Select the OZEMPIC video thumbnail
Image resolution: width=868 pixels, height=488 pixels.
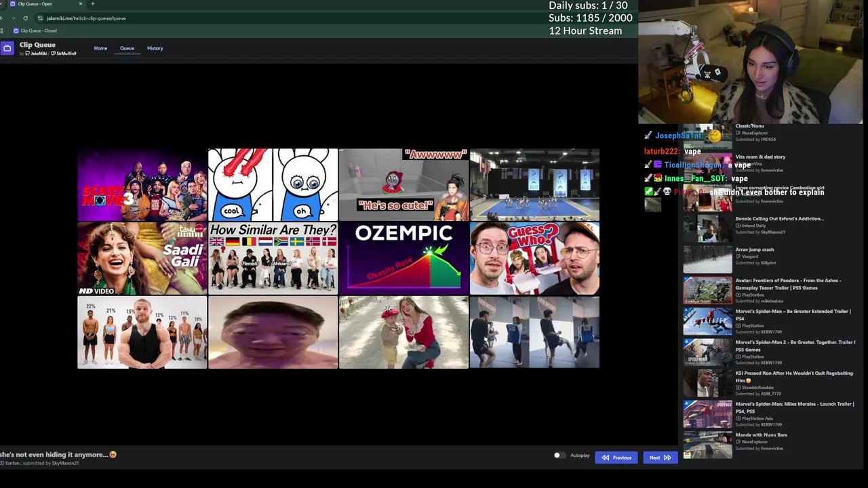pyautogui.click(x=403, y=258)
